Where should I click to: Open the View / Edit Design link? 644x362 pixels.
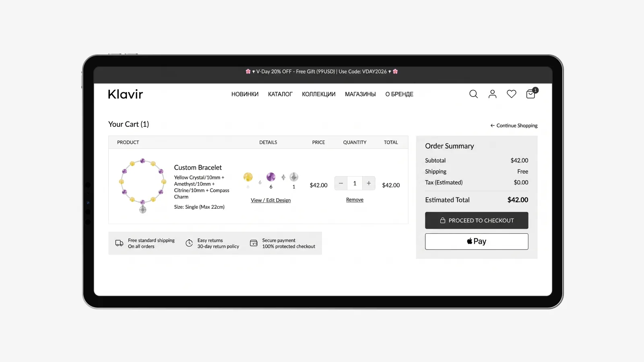270,200
